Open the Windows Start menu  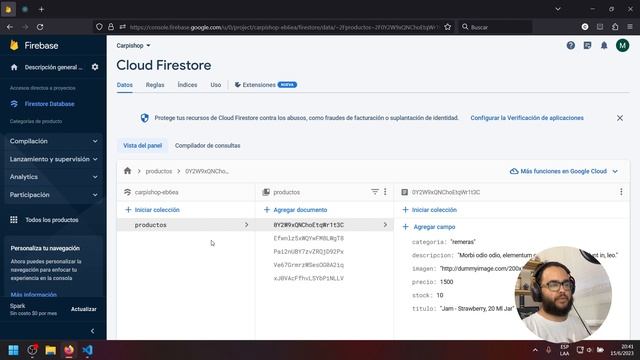[x=13, y=350]
